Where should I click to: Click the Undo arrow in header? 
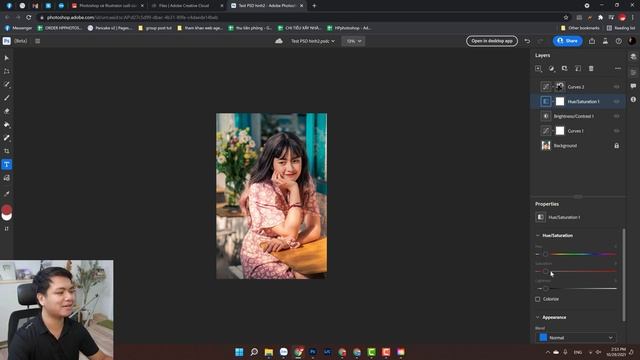click(527, 41)
